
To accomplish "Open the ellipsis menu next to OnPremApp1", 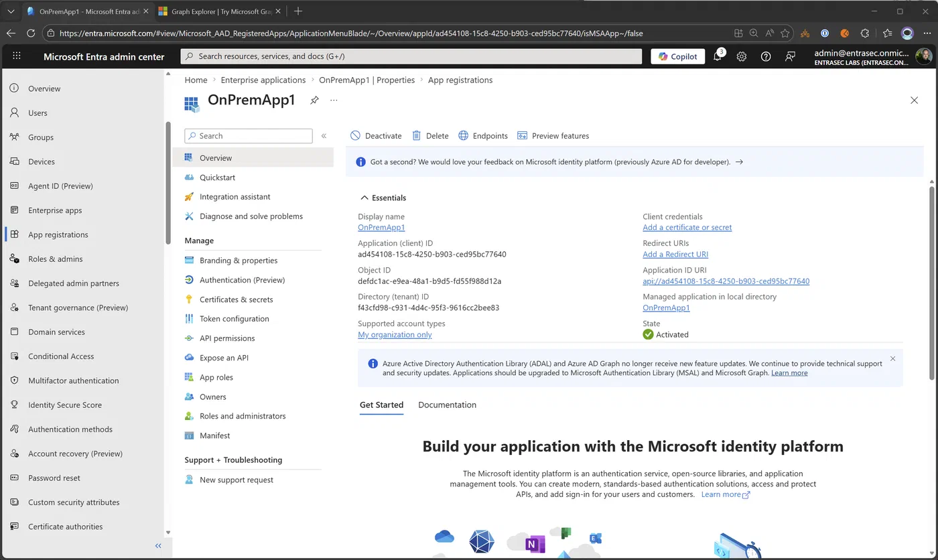I will click(334, 100).
